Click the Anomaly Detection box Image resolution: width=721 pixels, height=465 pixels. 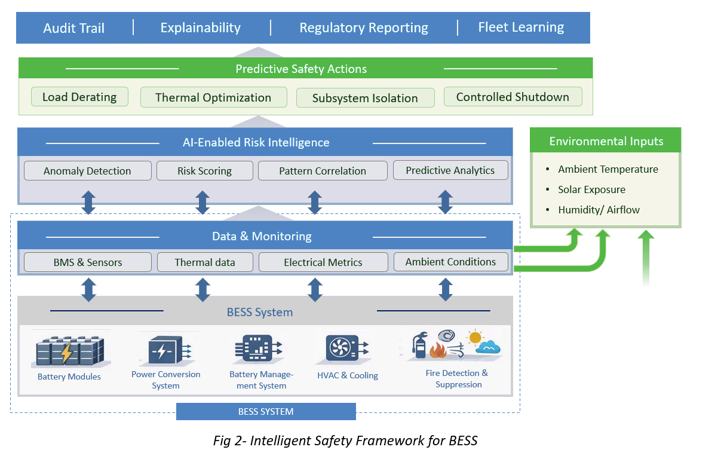[87, 171]
